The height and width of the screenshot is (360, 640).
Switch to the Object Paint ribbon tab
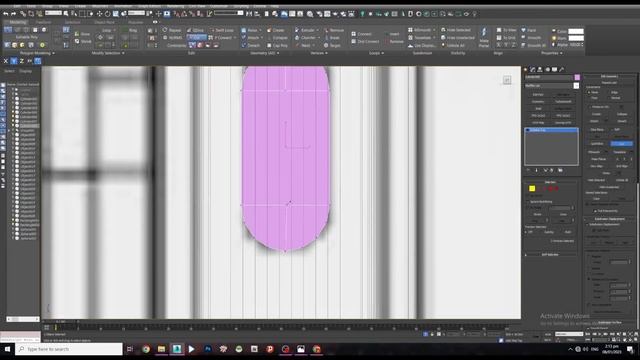[x=104, y=22]
